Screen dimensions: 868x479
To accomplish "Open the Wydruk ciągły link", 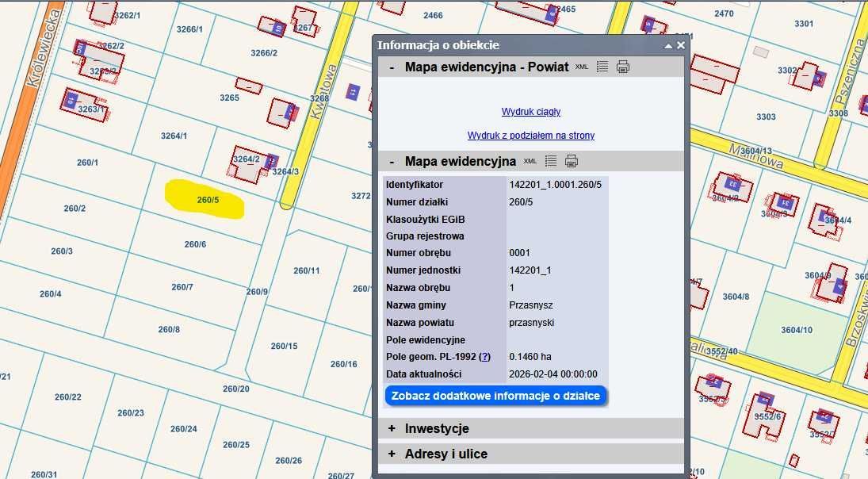I will 531,111.
